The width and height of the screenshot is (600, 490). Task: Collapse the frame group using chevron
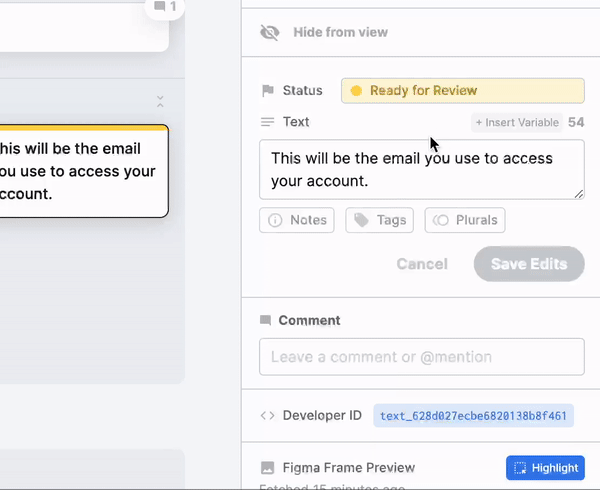point(160,101)
